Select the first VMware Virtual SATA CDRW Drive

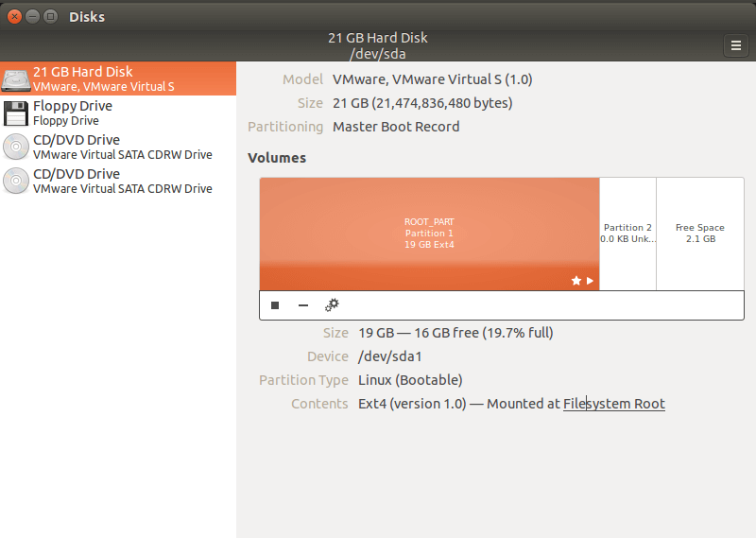(118, 147)
